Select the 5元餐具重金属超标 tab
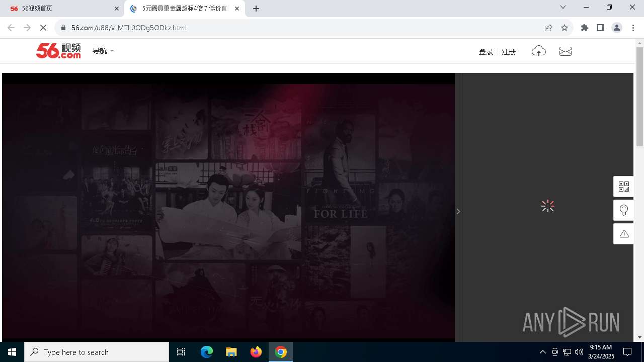The image size is (644, 362). click(185, 9)
